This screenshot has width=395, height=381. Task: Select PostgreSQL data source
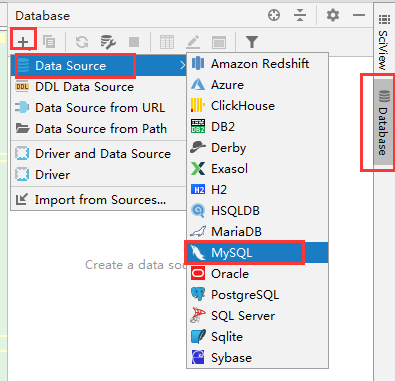(257, 295)
